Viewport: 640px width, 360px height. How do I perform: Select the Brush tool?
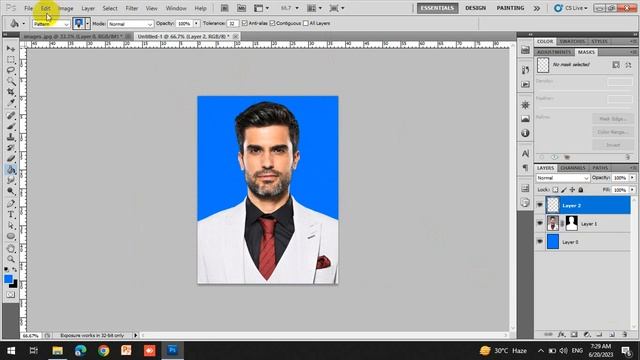click(x=11, y=126)
